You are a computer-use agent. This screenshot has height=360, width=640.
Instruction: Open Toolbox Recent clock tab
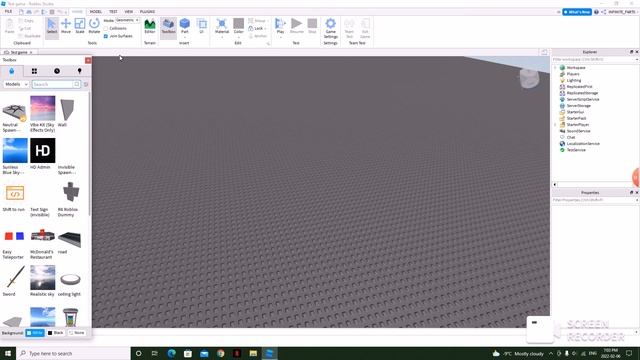point(57,71)
